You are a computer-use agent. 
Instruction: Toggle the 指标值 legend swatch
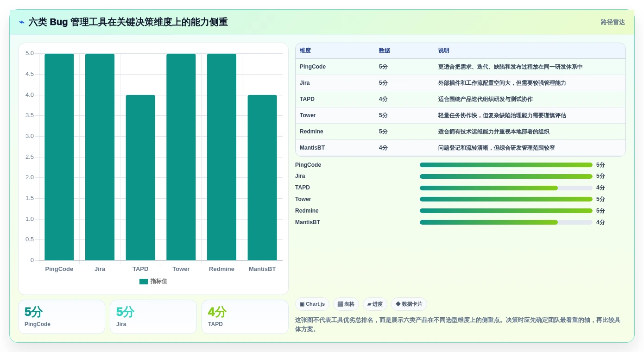coord(144,282)
